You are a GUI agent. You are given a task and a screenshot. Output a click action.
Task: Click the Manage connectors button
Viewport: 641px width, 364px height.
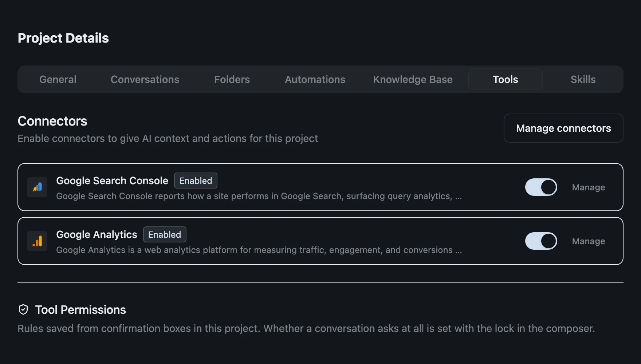(563, 128)
